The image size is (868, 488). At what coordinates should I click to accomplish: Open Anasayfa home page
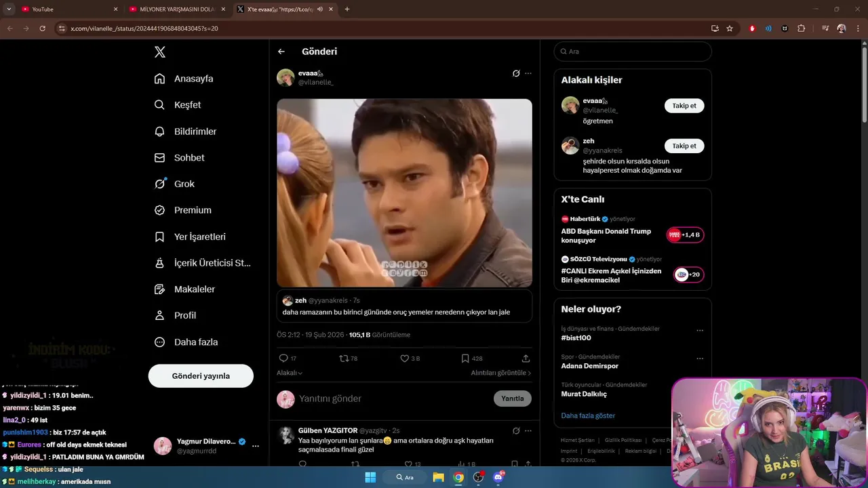[184, 79]
